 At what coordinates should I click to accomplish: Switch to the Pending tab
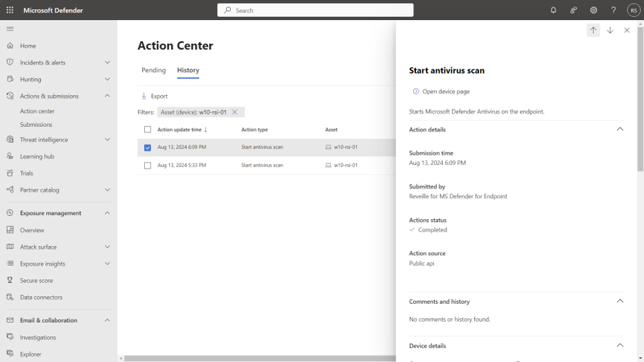pos(154,70)
